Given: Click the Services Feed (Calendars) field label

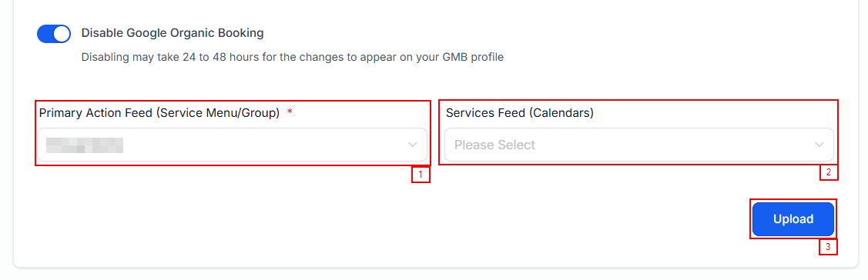Looking at the screenshot, I should click(x=520, y=113).
